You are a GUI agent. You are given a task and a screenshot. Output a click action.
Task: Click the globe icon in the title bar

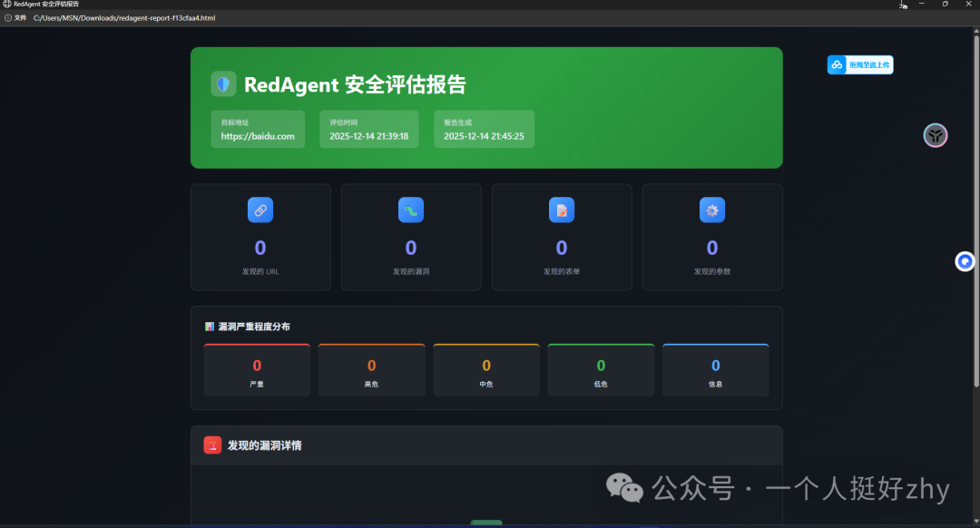(x=8, y=4)
